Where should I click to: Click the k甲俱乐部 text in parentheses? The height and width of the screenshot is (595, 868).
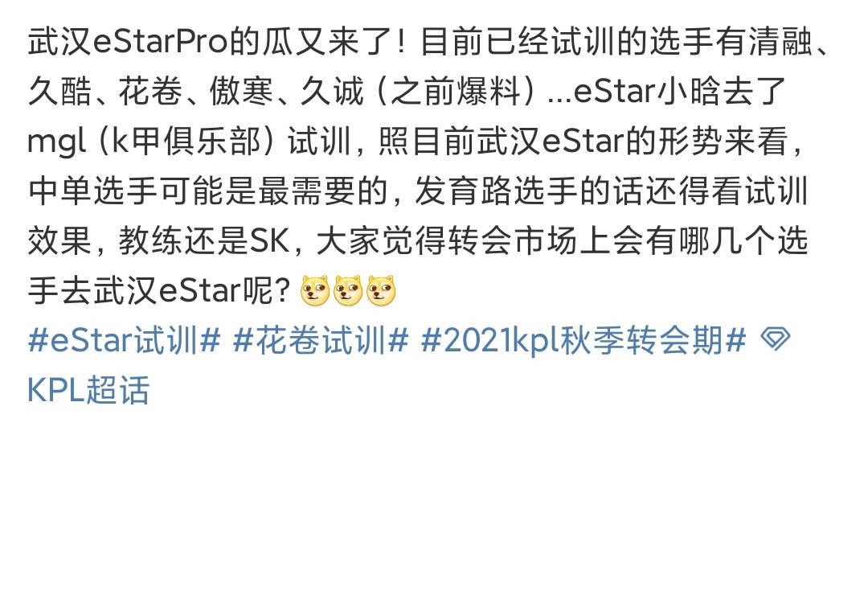tap(186, 142)
